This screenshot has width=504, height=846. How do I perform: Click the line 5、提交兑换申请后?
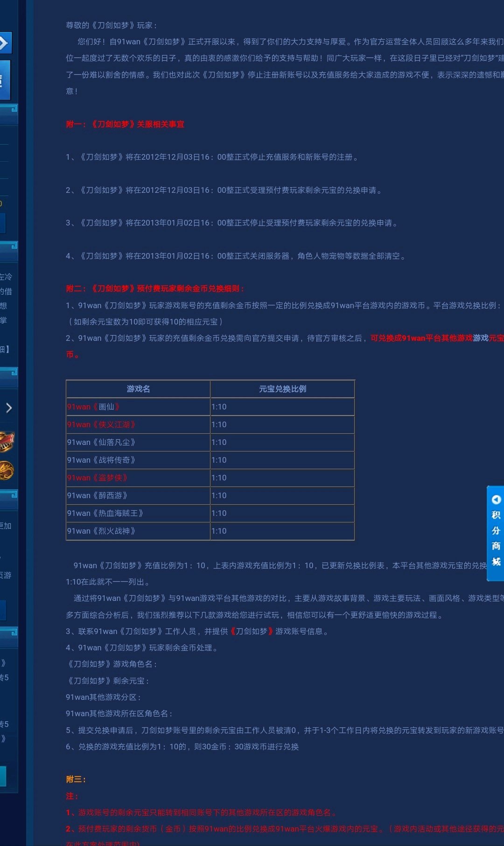285,730
